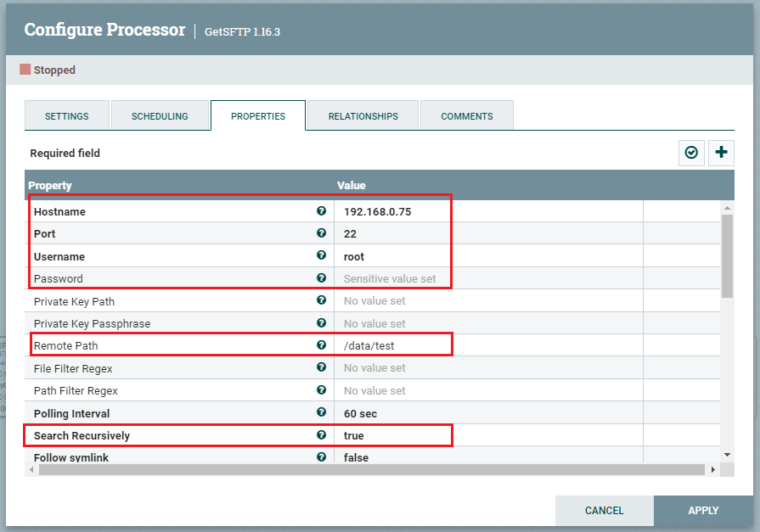This screenshot has height=532, width=760.
Task: Go to the Relationships tab
Action: pos(363,115)
